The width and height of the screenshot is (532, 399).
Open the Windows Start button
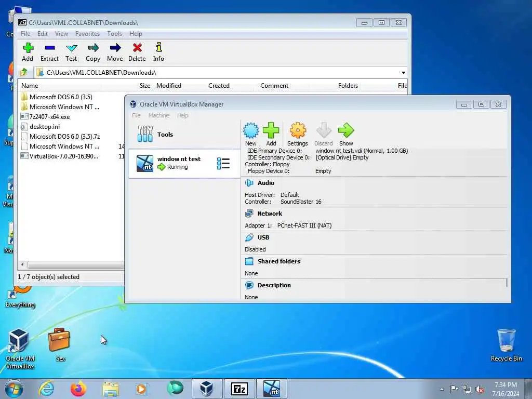[14, 389]
